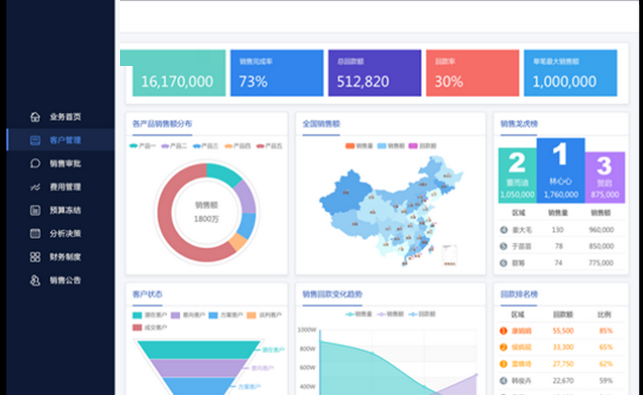Toggle light-blue 销售额 map legend

[x=391, y=146]
